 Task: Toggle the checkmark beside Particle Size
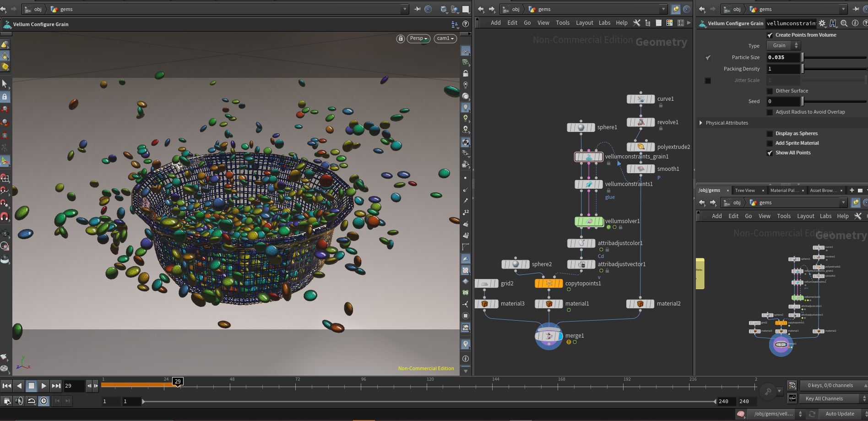pyautogui.click(x=708, y=57)
